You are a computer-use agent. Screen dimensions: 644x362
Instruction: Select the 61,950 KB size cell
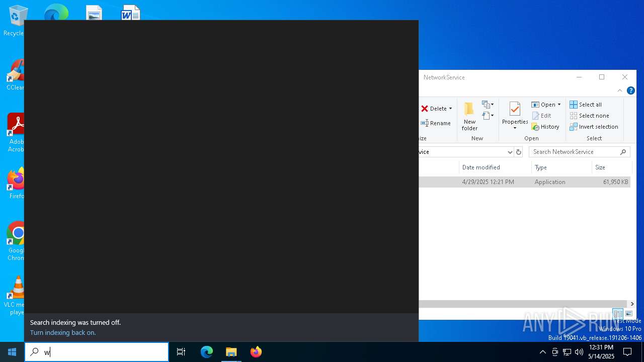tap(615, 182)
